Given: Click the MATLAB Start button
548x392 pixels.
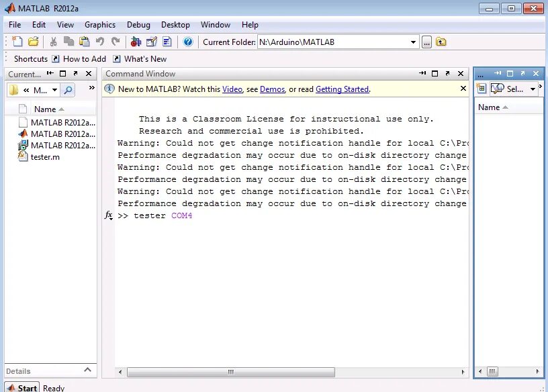Looking at the screenshot, I should 22,388.
